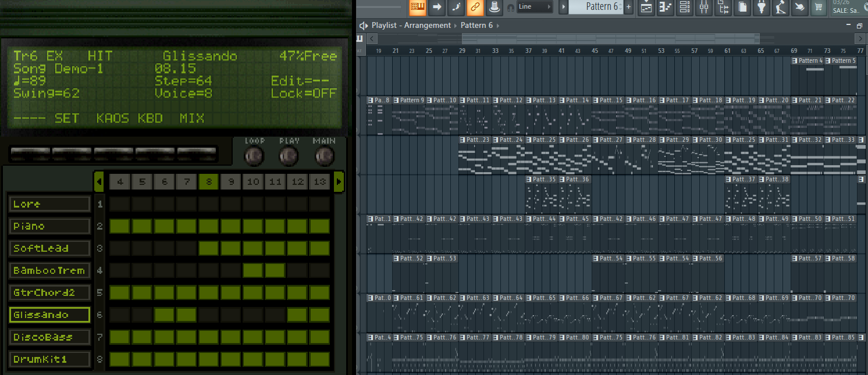Open clip menu icon of Pattern 5 clip

[x=828, y=60]
